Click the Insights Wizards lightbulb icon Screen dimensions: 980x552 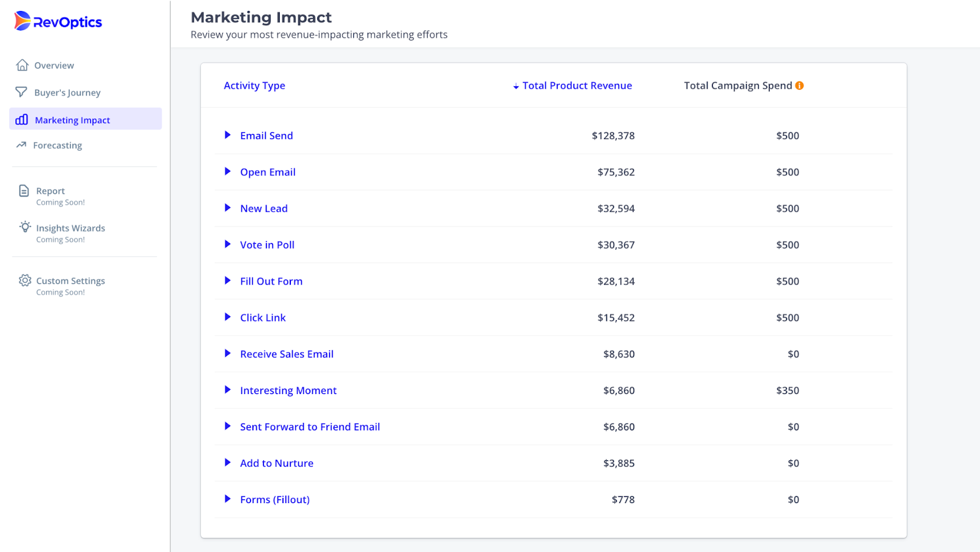coord(25,227)
